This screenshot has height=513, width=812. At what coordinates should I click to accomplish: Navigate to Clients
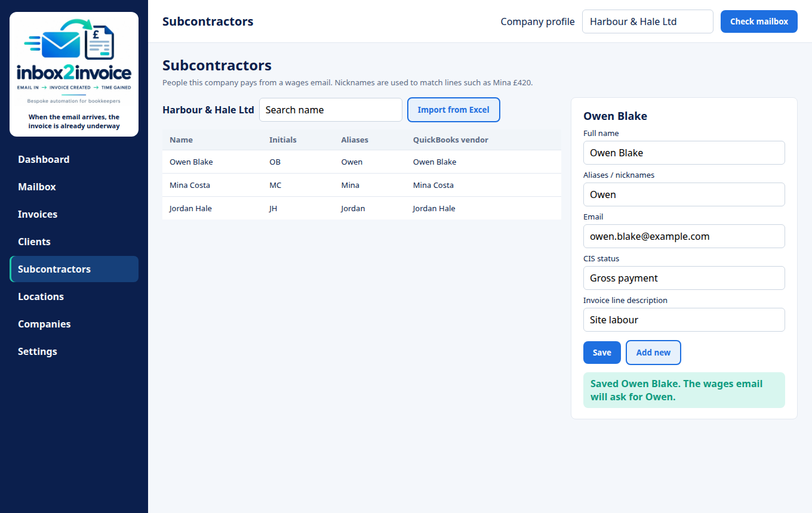click(x=74, y=242)
